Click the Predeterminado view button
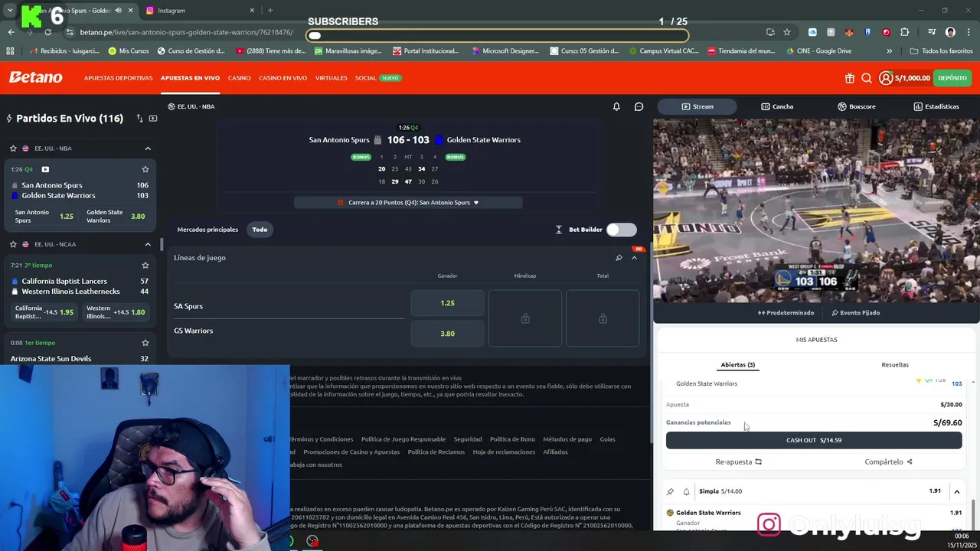The width and height of the screenshot is (980, 551). [x=786, y=313]
